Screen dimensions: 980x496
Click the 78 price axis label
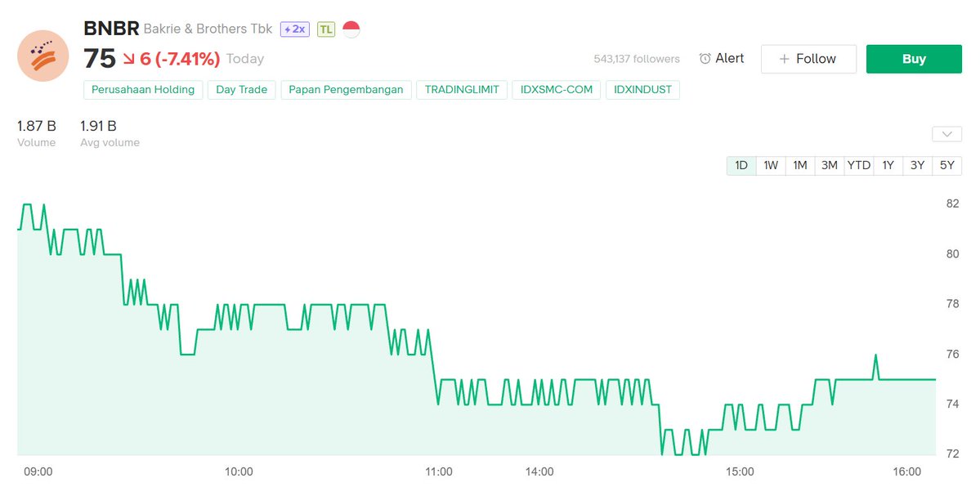952,304
